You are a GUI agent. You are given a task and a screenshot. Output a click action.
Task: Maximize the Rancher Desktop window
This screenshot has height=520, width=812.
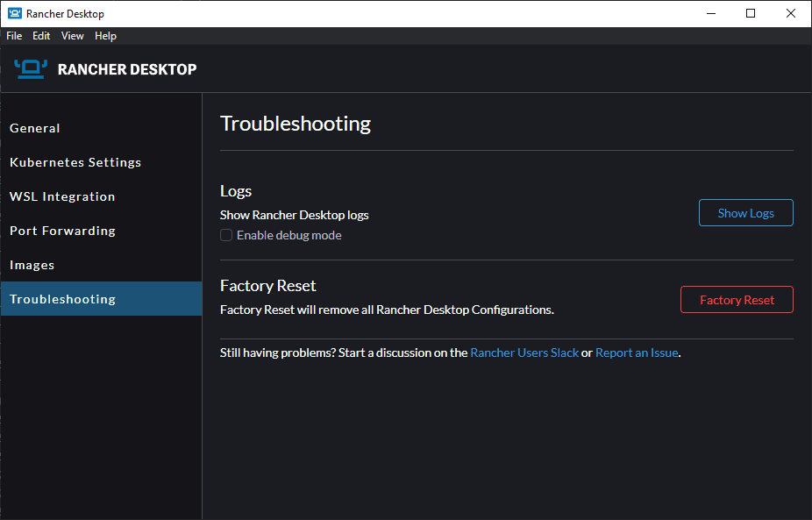coord(751,13)
